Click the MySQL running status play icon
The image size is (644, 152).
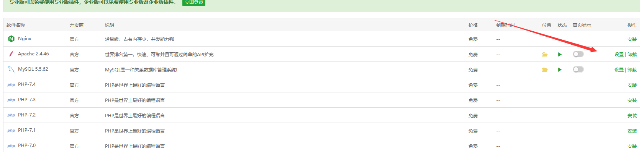pos(560,70)
